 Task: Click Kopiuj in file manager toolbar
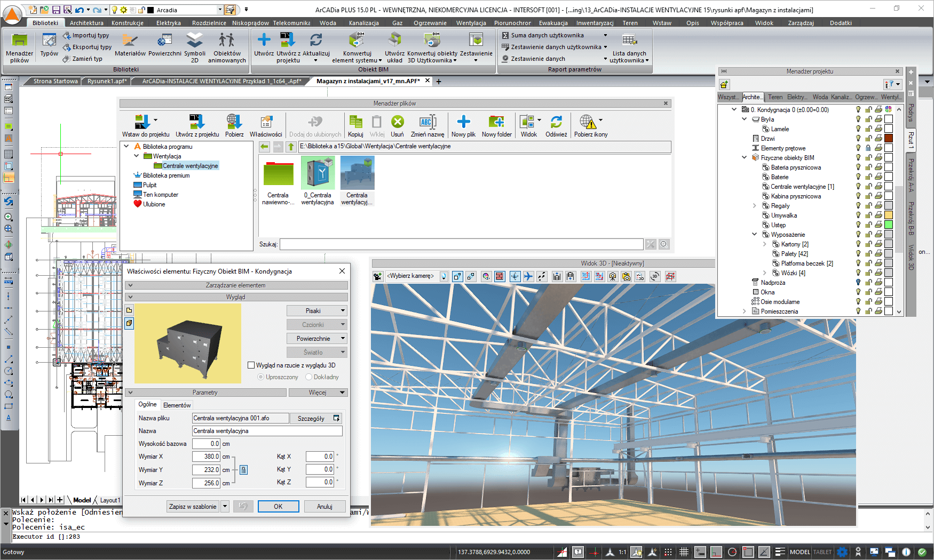tap(355, 126)
